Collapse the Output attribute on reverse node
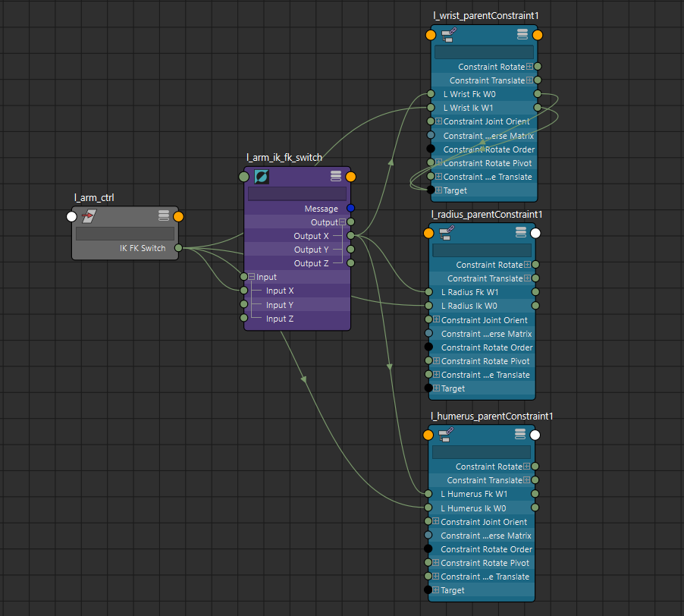684x616 pixels. point(342,222)
